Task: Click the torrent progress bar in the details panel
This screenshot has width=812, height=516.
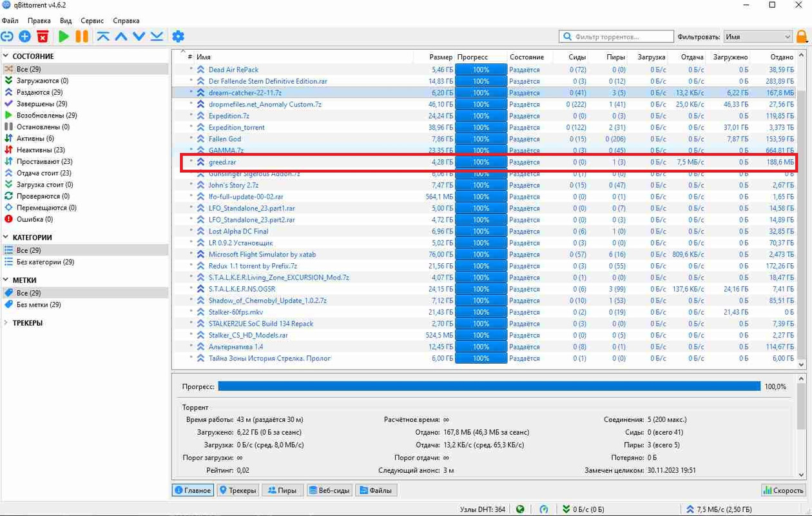Action: (489, 386)
